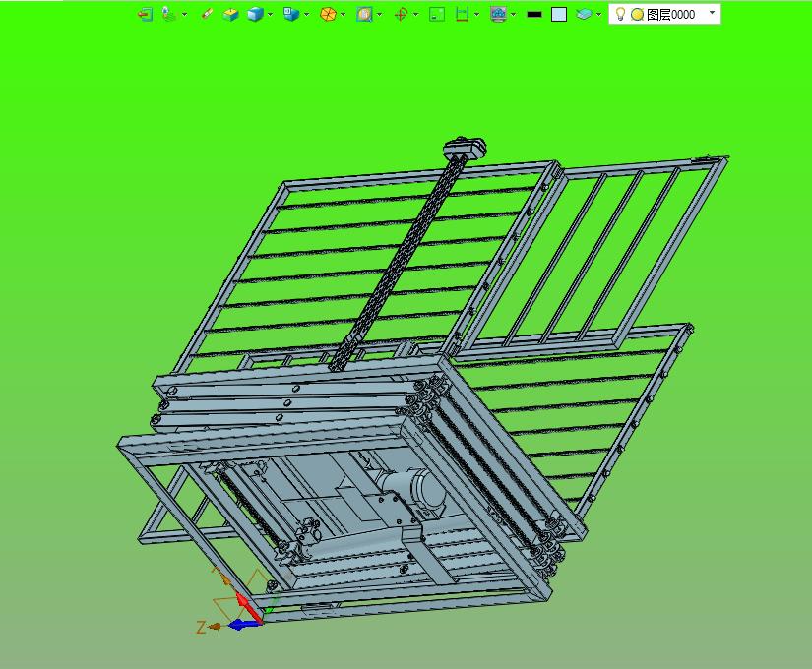Toggle the light bulb layer visibility icon
Screen dimensions: 812x669
click(x=620, y=14)
